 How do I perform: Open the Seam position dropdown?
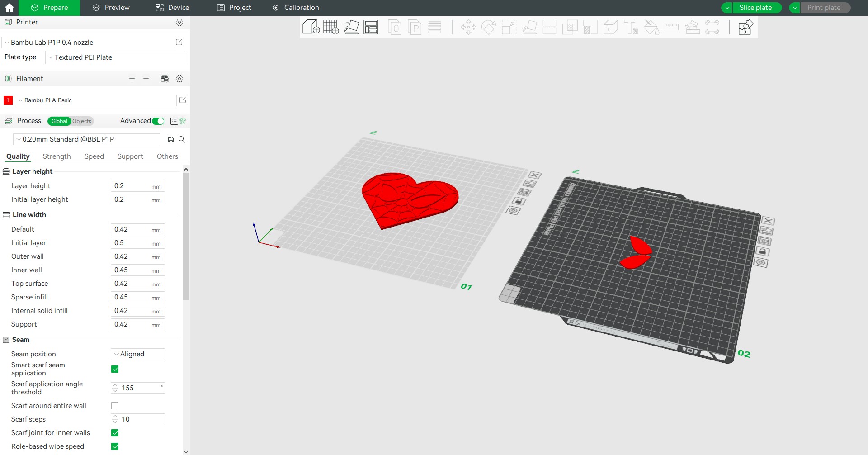pos(138,354)
